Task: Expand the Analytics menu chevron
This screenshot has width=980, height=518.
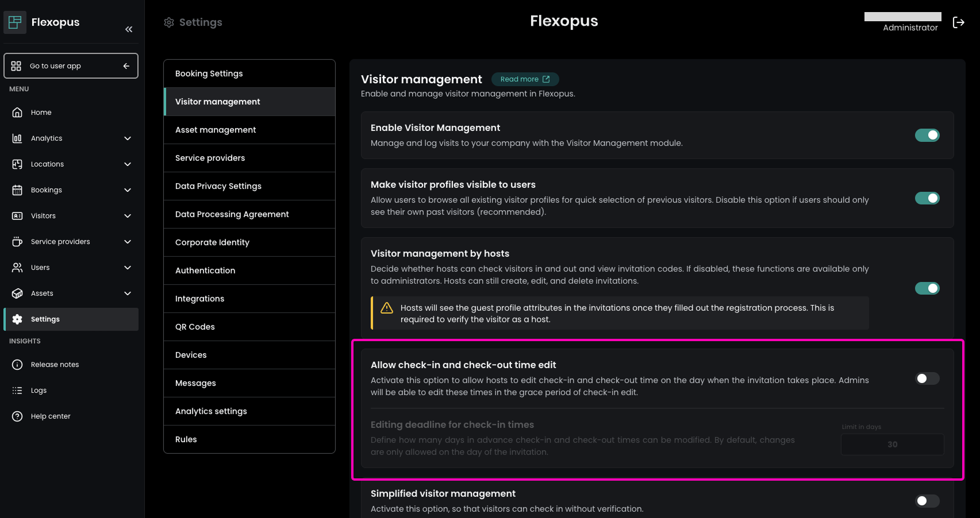Action: (x=128, y=138)
